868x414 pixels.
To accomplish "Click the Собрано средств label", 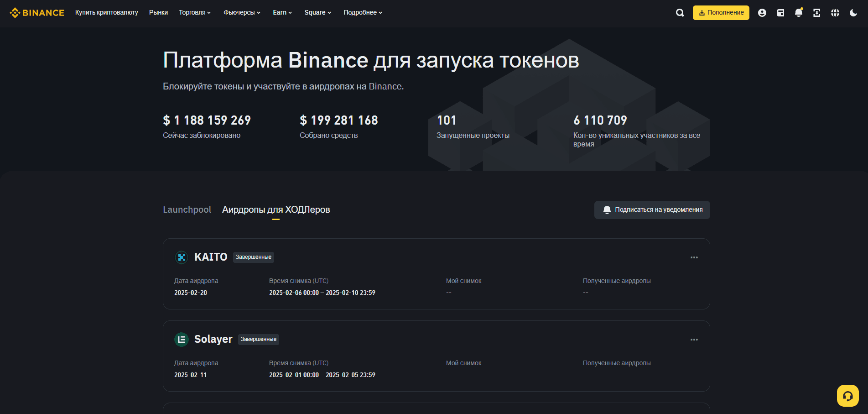I will (329, 136).
